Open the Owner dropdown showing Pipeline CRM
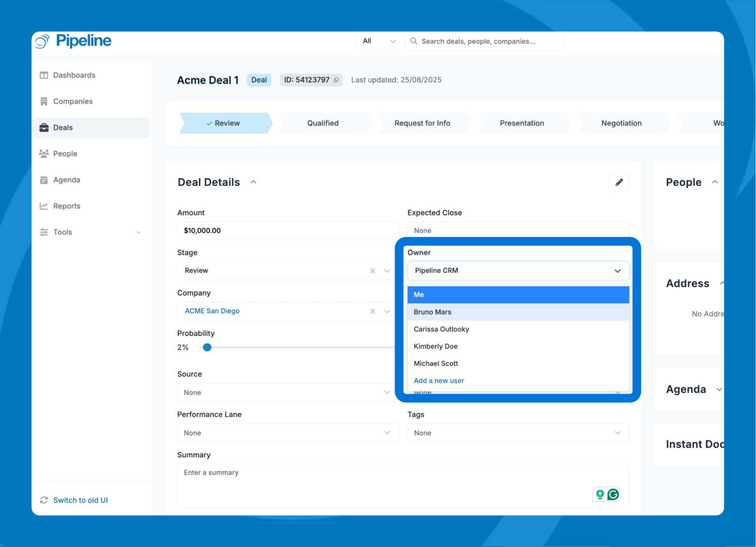 point(518,271)
